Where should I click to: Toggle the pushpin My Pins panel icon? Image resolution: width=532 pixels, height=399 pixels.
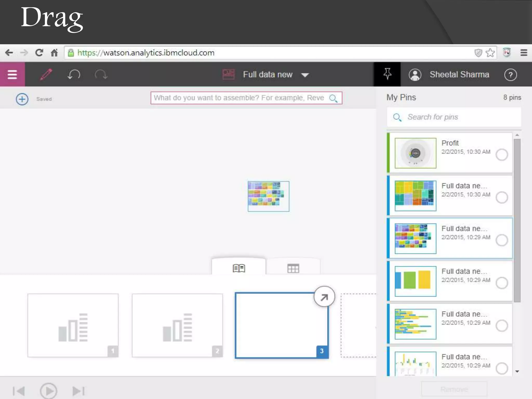387,74
